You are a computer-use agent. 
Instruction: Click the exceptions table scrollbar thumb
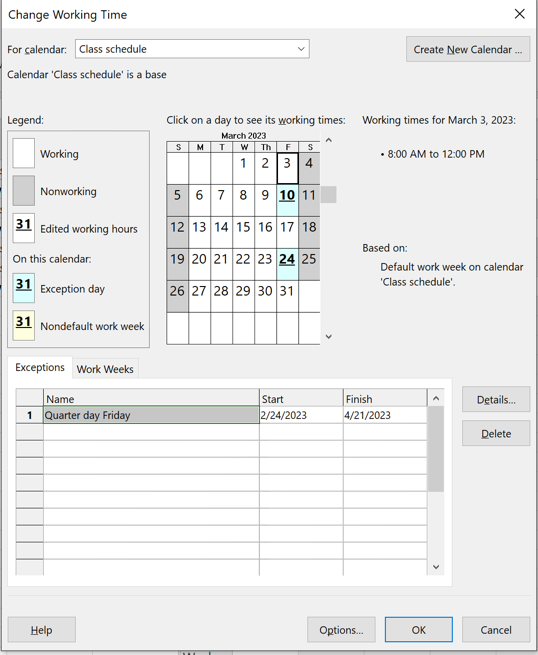point(436,449)
